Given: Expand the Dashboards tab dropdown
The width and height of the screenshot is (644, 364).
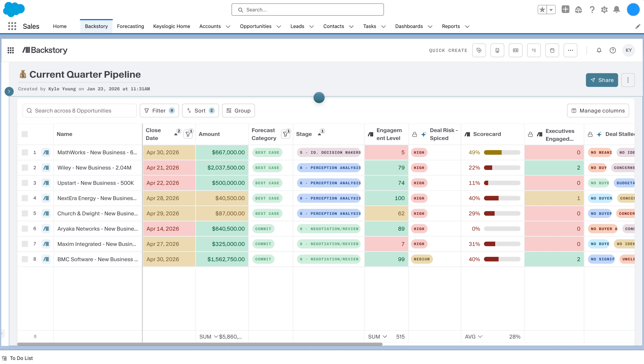Looking at the screenshot, I should (x=430, y=26).
